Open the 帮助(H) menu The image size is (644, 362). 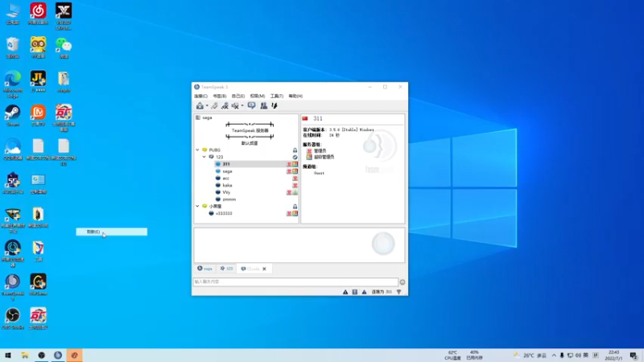coord(295,96)
